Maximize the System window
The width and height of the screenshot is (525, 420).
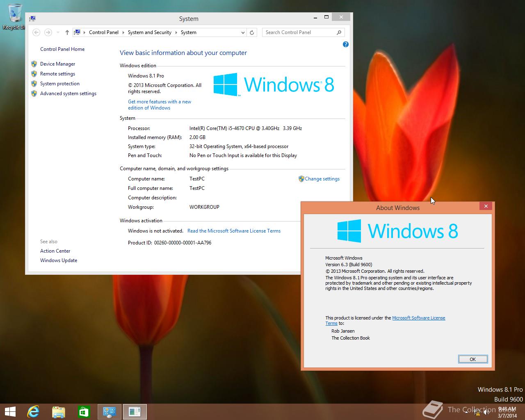point(326,17)
